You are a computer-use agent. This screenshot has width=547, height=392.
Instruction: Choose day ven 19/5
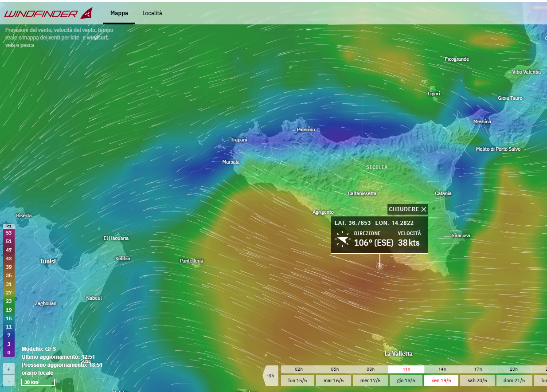[x=442, y=380]
